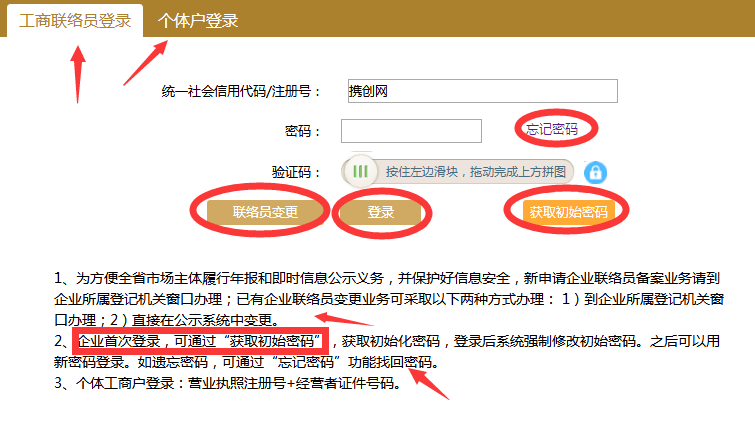This screenshot has height=421, width=755.
Task: Open the 个体户登录 tab
Action: click(x=198, y=20)
